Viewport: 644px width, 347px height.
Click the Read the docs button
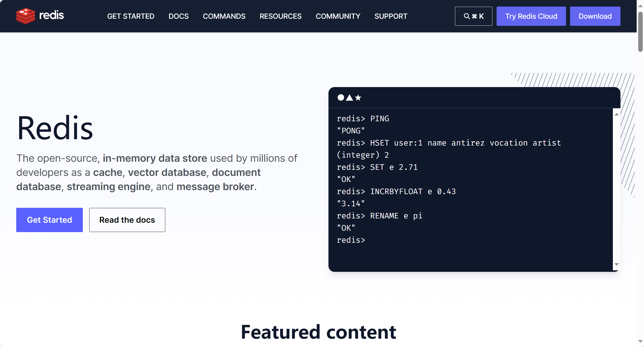[127, 220]
